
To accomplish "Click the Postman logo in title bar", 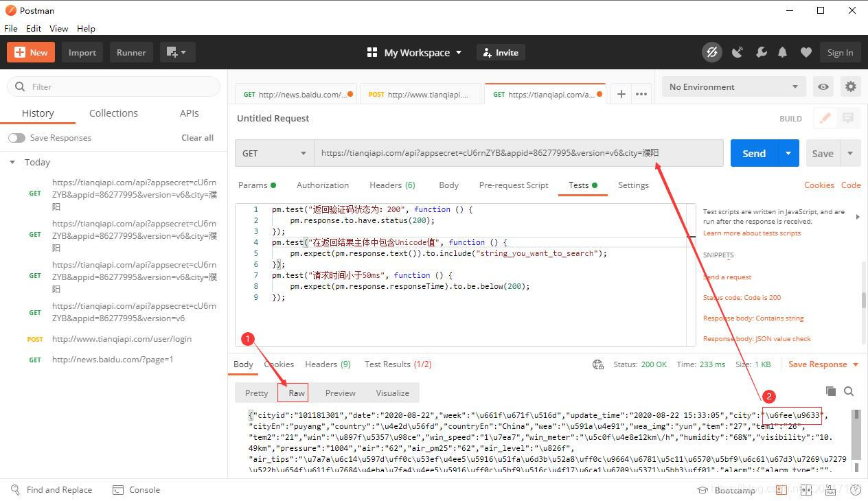I will 10,10.
